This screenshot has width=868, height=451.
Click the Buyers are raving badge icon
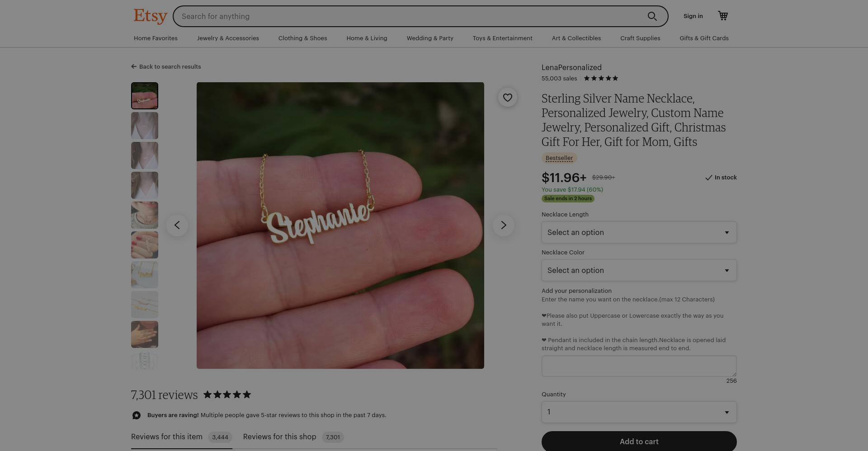[x=137, y=415]
